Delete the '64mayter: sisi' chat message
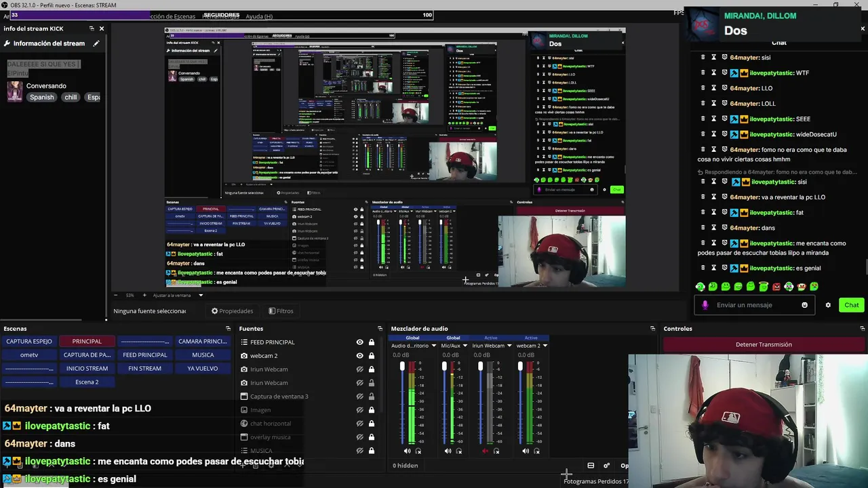 [x=703, y=58]
